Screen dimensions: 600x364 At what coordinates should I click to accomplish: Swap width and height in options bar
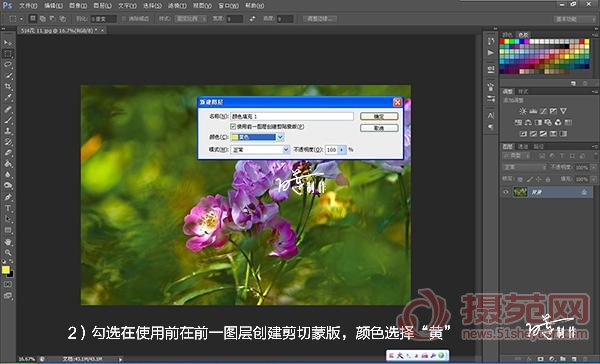point(252,19)
